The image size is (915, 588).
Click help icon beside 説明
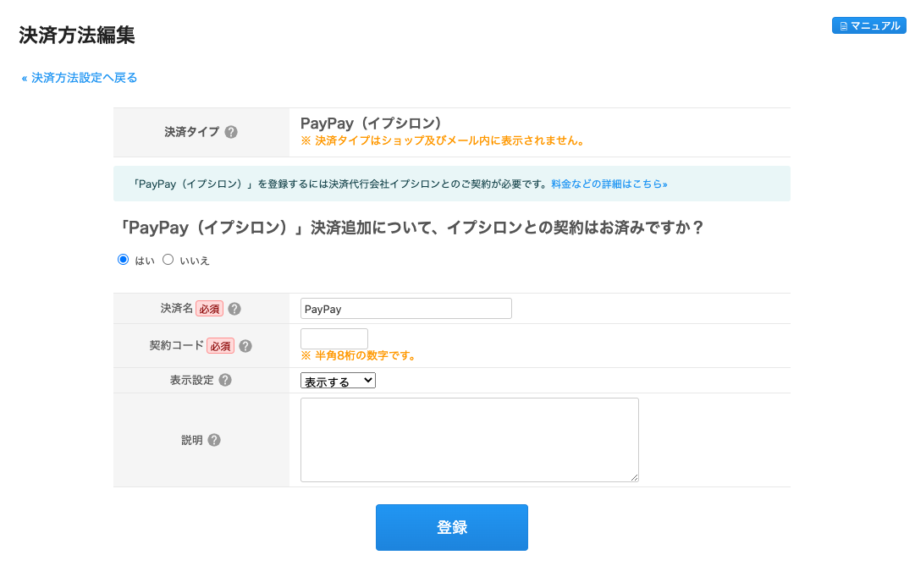[x=214, y=440]
